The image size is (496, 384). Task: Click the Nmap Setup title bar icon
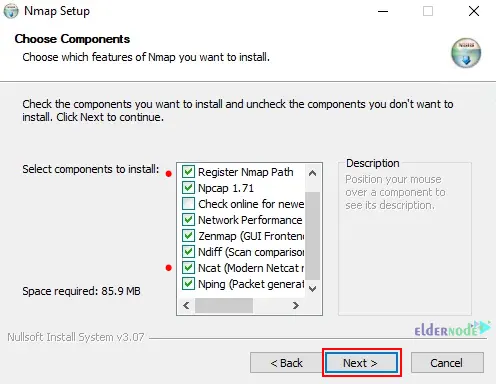tap(11, 11)
